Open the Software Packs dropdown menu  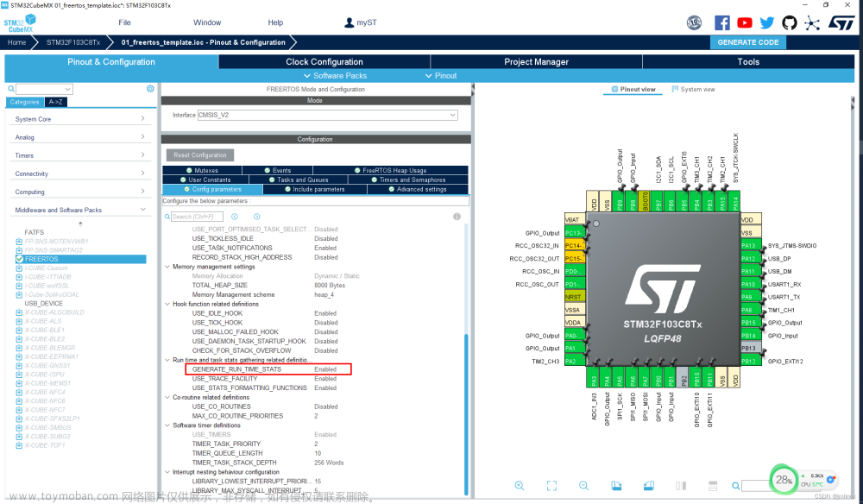click(x=335, y=76)
